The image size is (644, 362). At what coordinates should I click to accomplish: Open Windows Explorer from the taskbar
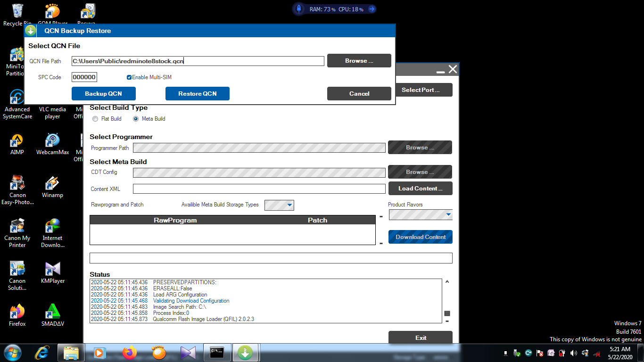(x=71, y=353)
